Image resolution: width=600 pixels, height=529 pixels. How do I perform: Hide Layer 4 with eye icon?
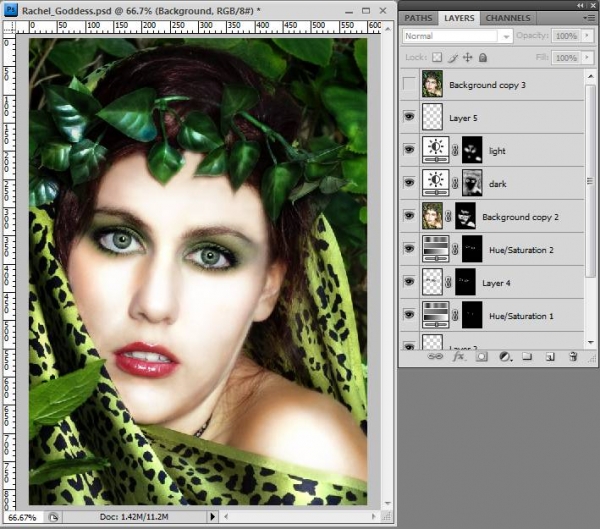click(409, 282)
